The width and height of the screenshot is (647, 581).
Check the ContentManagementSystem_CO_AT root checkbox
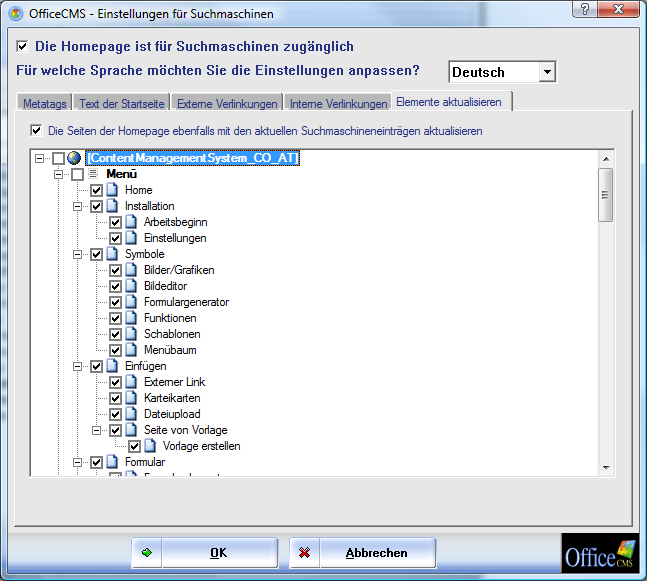[x=58, y=158]
